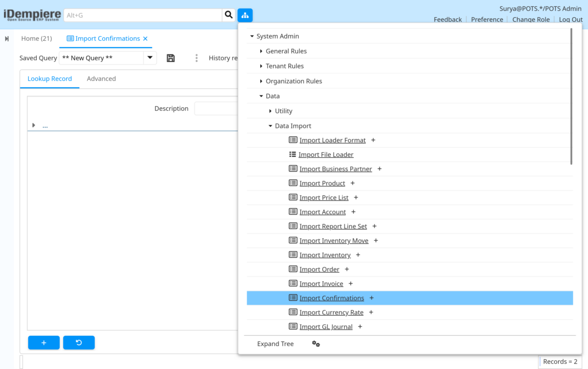Click Expand Tree option
This screenshot has width=588, height=369.
(x=275, y=344)
